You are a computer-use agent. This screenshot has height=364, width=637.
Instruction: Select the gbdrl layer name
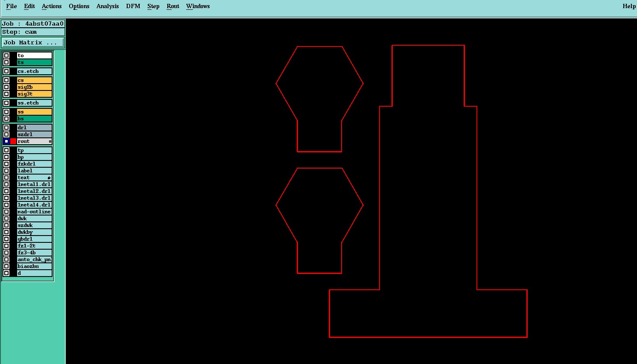tap(34, 239)
